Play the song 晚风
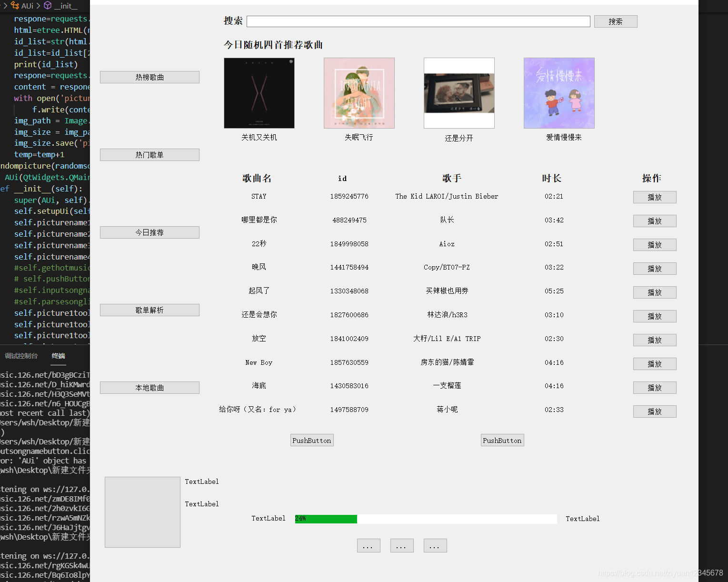728x582 pixels. point(654,268)
